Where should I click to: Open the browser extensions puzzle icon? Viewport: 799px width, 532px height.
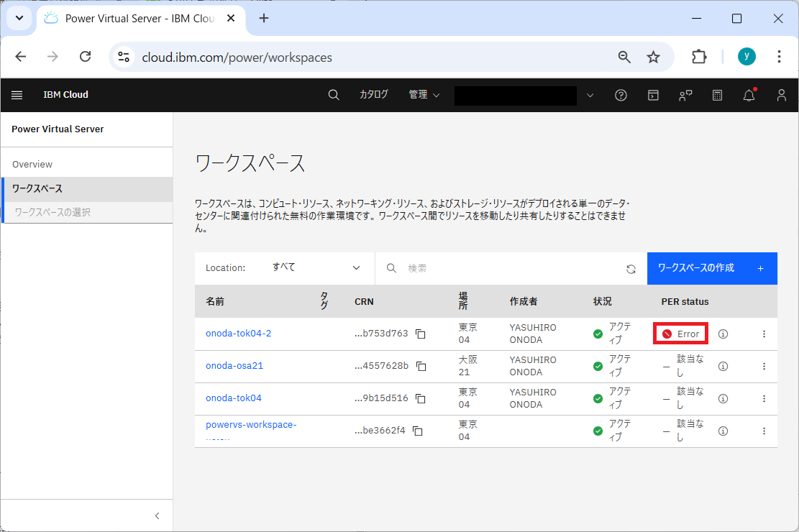[699, 57]
